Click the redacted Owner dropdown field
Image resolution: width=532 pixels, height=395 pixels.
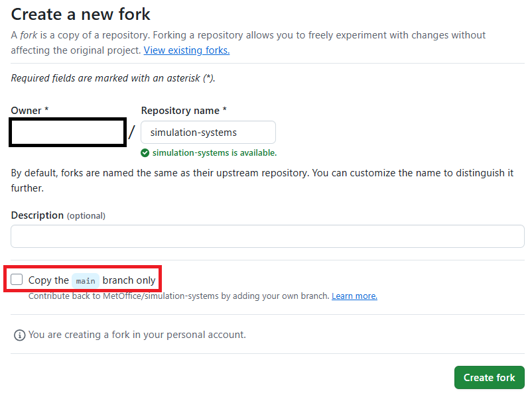point(66,132)
